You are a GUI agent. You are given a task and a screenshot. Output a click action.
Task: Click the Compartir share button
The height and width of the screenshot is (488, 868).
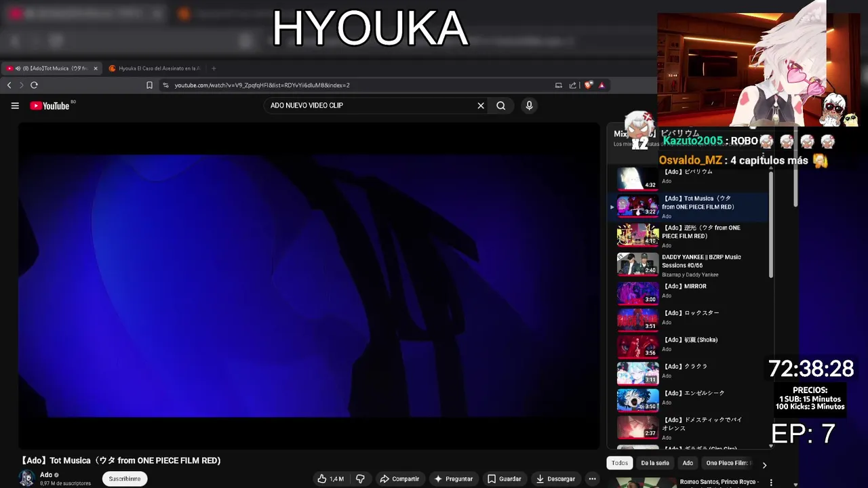coord(399,479)
